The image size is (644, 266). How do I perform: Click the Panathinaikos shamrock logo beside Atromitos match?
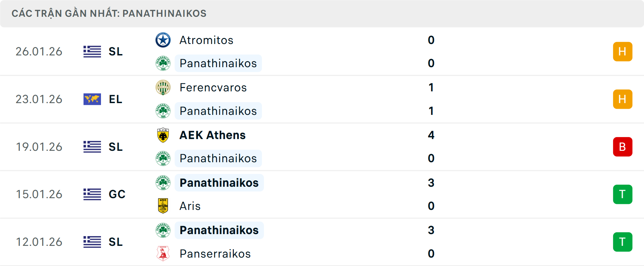[163, 63]
